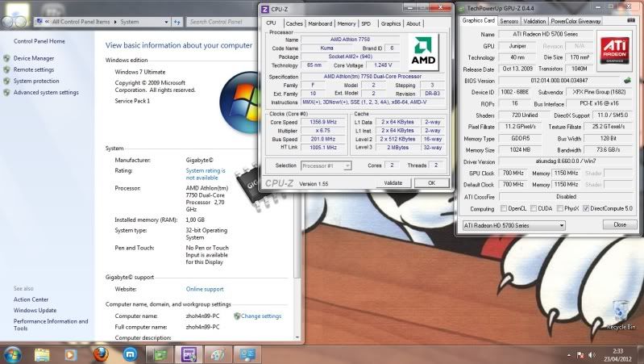Image resolution: width=644 pixels, height=364 pixels.
Task: Click the computer name zhoh4n99-PC
Action: coord(202,316)
